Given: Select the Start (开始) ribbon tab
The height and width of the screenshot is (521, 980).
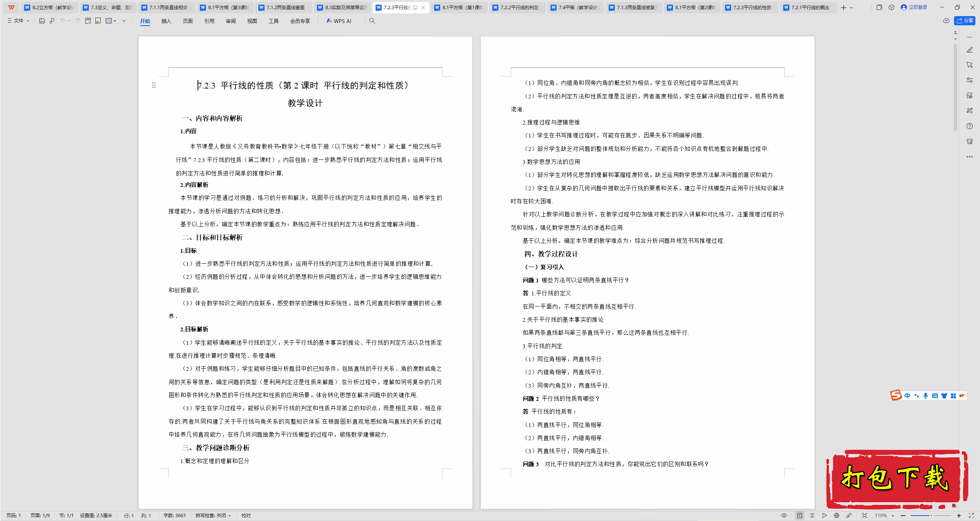Looking at the screenshot, I should [x=145, y=21].
